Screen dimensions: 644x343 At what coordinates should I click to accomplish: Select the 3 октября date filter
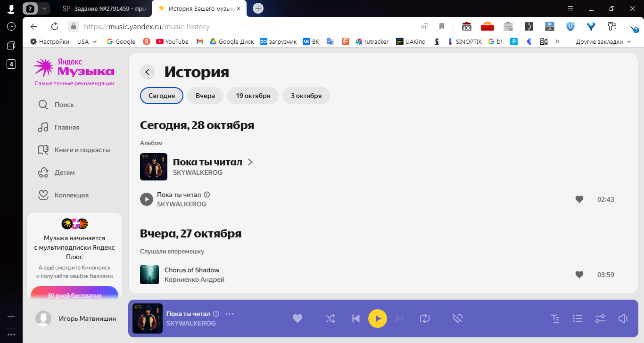click(306, 96)
